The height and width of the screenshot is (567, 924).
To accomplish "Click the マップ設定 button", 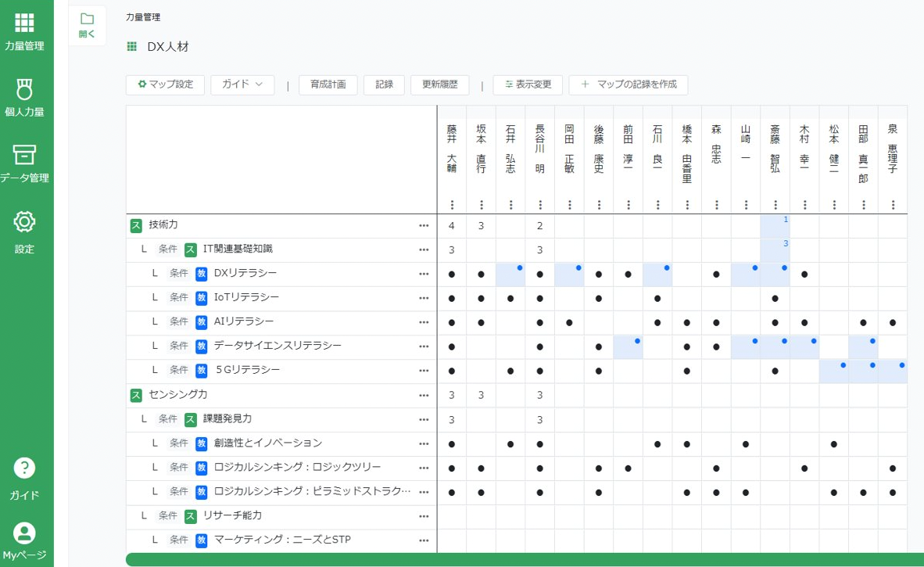I will click(x=166, y=84).
